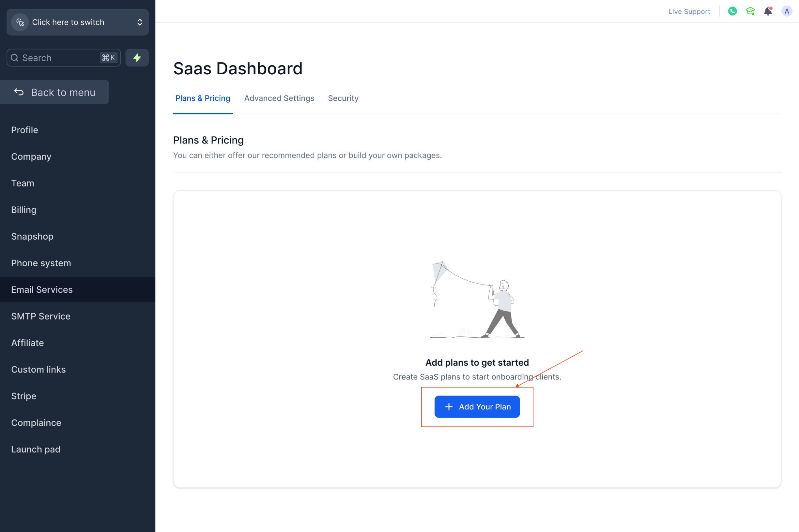This screenshot has height=532, width=799.
Task: Go to the Billing settings
Action: tap(24, 210)
